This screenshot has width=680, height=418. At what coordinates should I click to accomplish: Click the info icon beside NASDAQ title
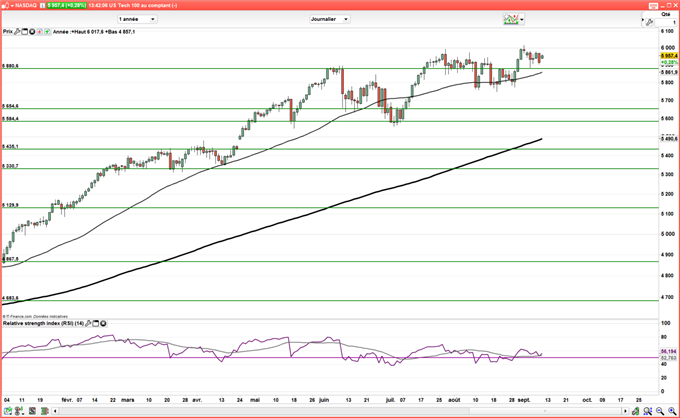click(x=42, y=6)
